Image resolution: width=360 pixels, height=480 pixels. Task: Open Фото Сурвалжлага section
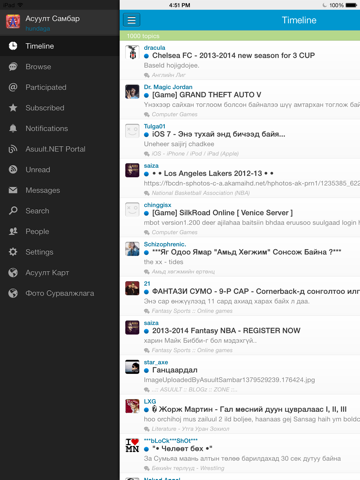[x=60, y=293]
